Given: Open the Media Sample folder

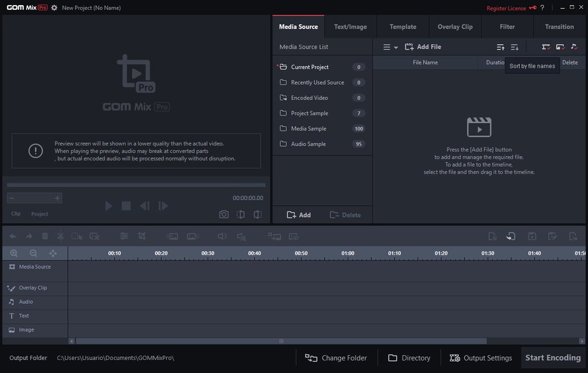Looking at the screenshot, I should 309,129.
